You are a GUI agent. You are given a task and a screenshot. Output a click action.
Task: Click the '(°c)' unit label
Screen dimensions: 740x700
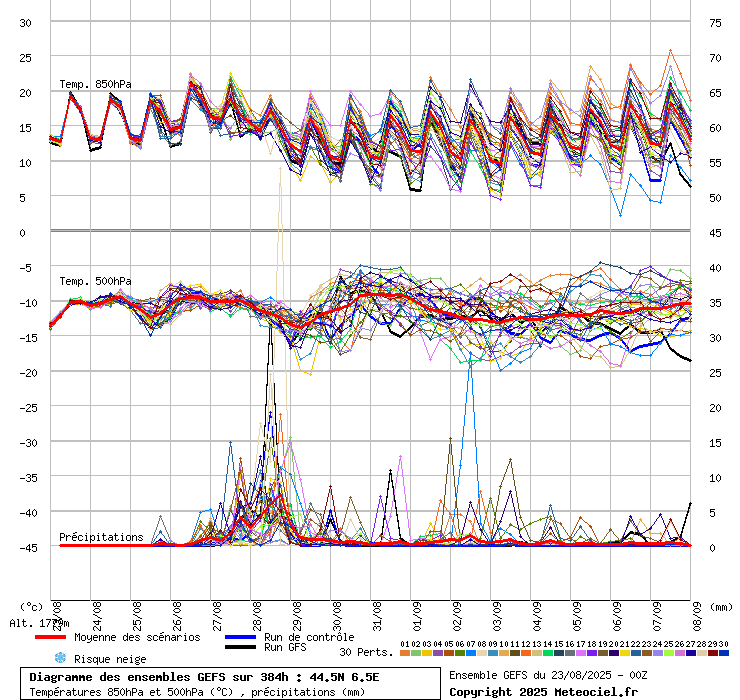31,607
